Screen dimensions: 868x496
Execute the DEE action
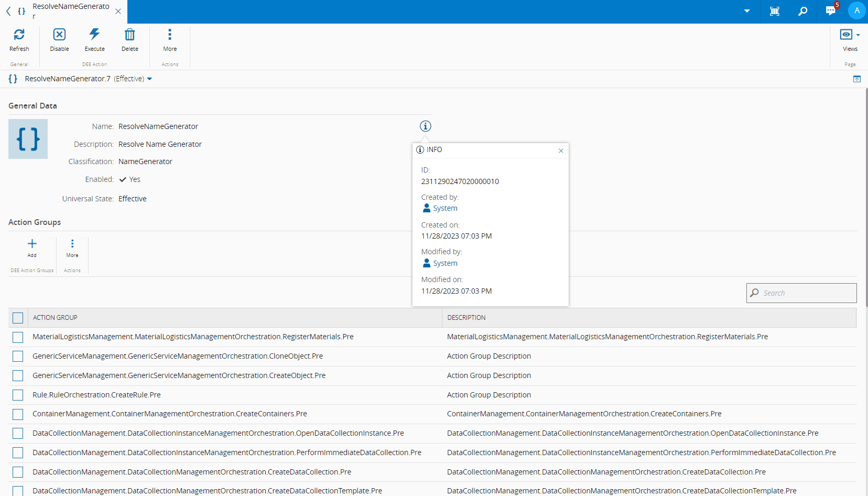point(94,35)
